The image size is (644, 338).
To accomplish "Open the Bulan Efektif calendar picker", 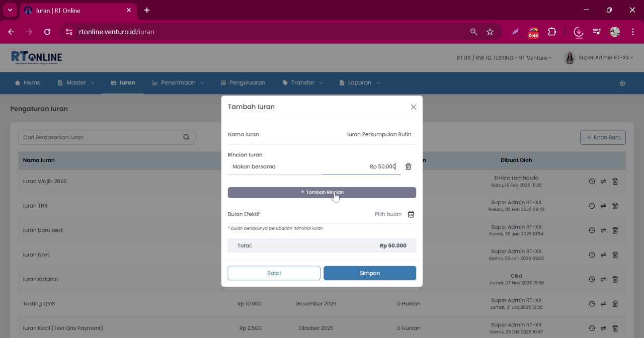I will 411,214.
